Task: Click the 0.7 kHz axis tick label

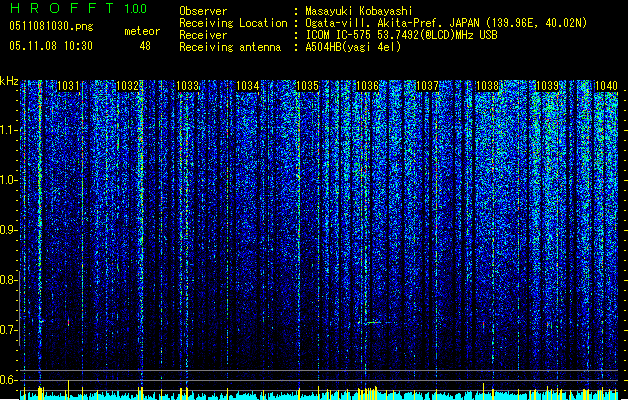Action: [9, 330]
